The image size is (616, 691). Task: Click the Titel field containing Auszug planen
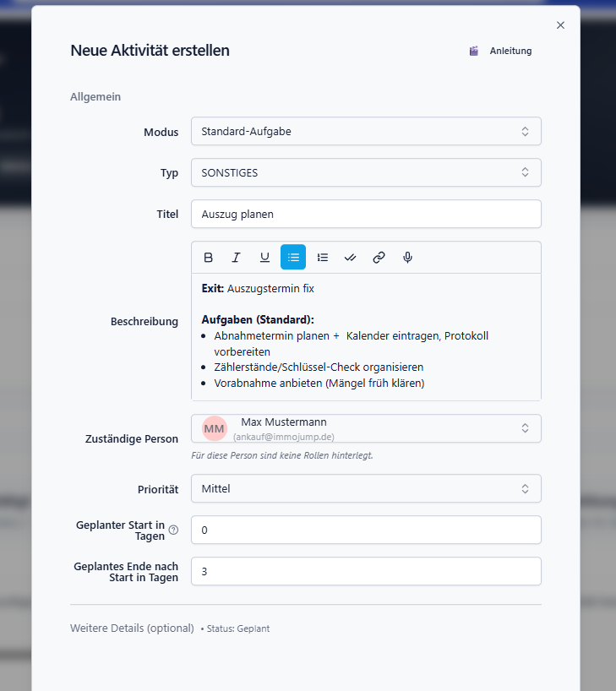tap(366, 214)
